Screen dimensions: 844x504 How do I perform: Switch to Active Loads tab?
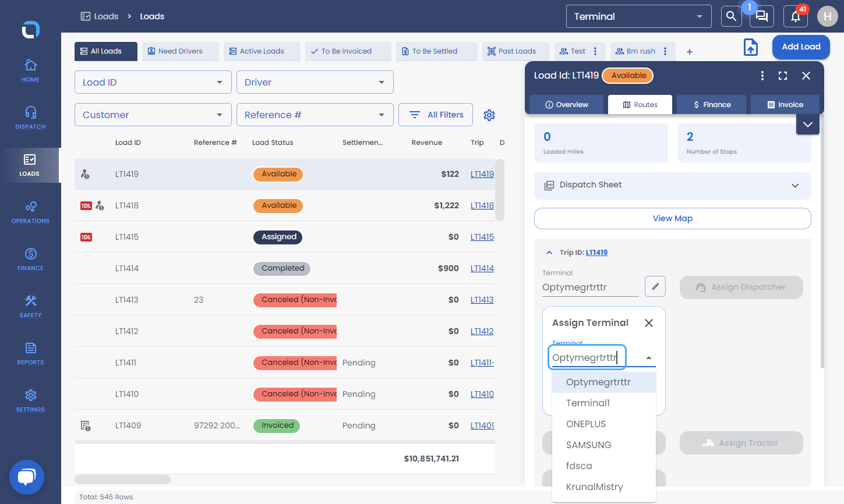click(262, 51)
